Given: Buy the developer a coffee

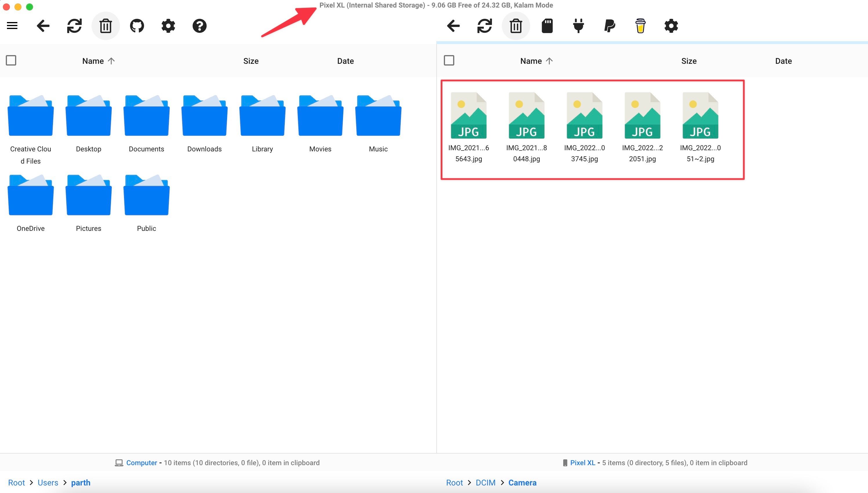Looking at the screenshot, I should (x=640, y=26).
